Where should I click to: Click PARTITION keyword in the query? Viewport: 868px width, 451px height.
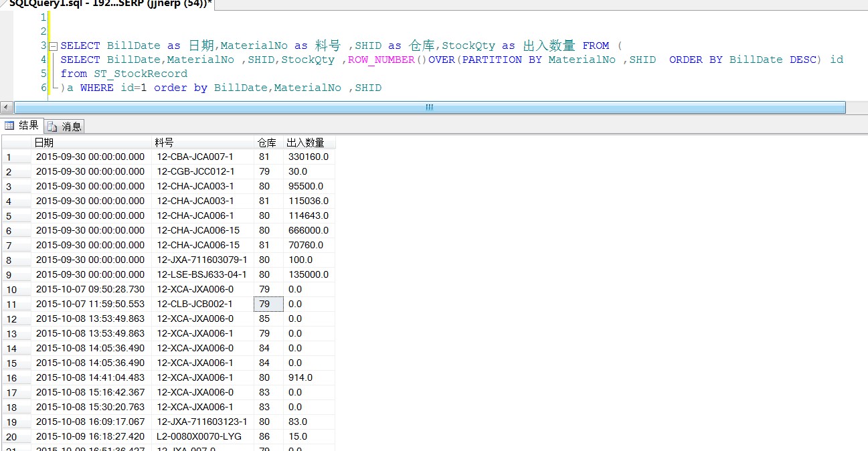(492, 60)
